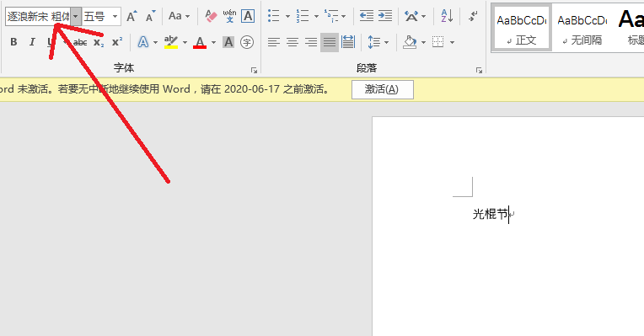
Task: Apply red font color
Action: click(x=200, y=42)
